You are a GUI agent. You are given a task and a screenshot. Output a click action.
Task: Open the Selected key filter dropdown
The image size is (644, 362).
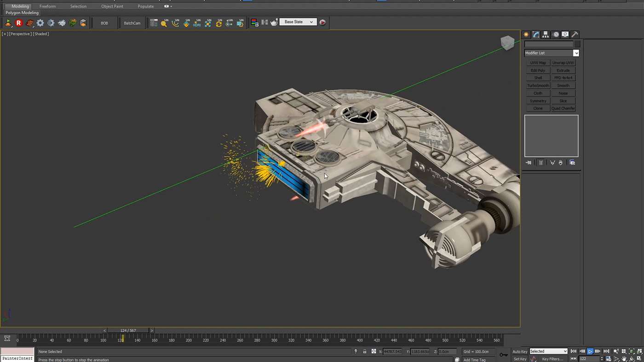point(548,351)
